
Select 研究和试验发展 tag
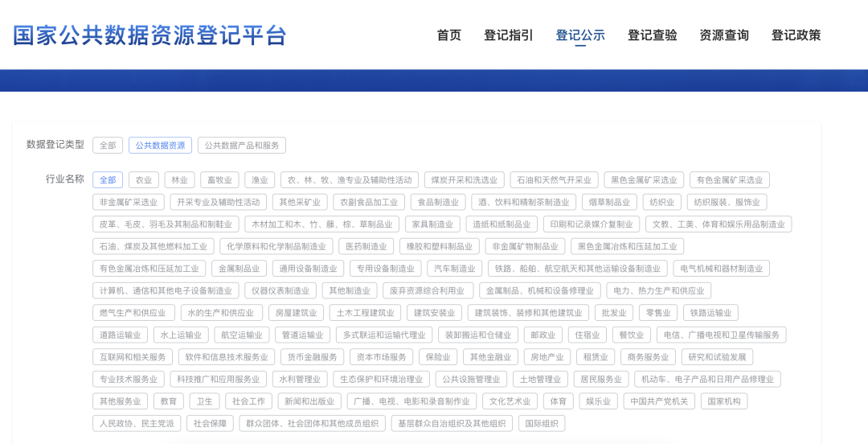coord(718,357)
